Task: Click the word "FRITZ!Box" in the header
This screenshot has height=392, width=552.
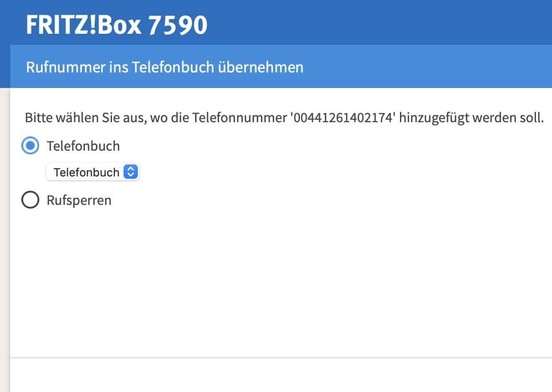Action: click(84, 24)
